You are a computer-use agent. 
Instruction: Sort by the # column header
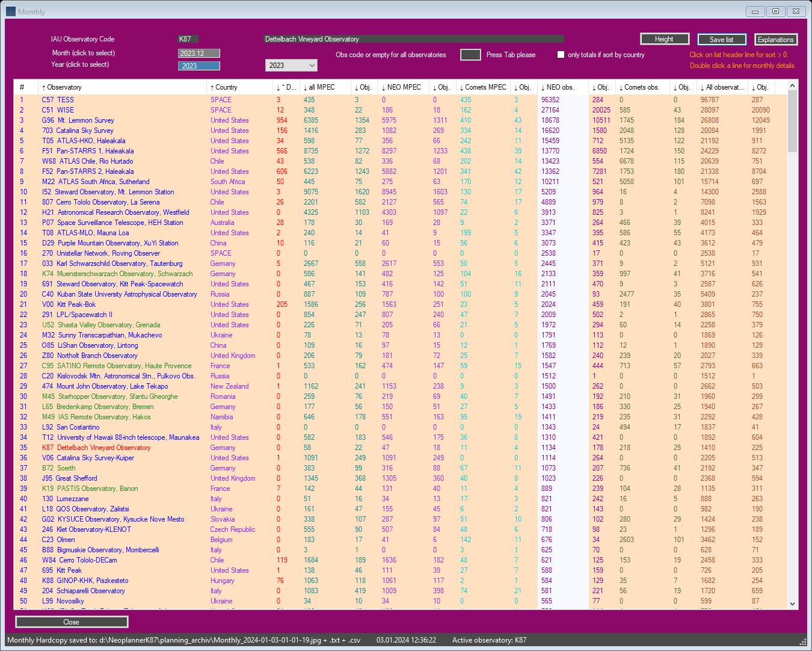coord(26,87)
